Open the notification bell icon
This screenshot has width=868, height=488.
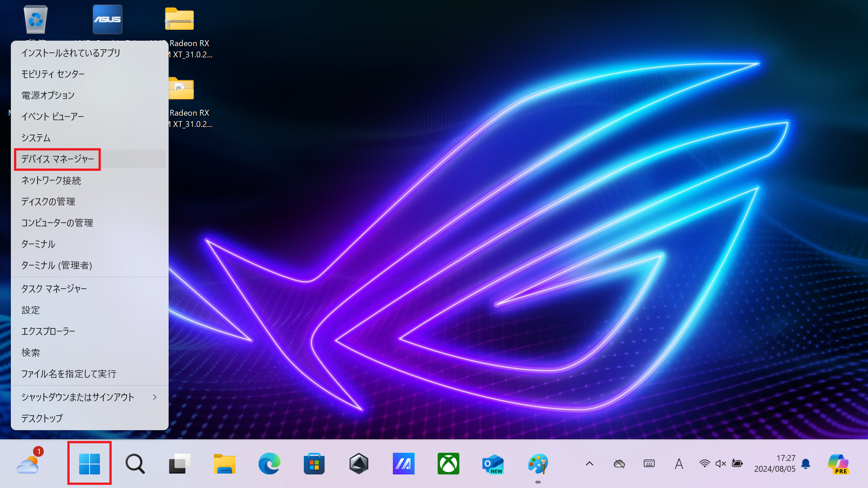[x=806, y=464]
